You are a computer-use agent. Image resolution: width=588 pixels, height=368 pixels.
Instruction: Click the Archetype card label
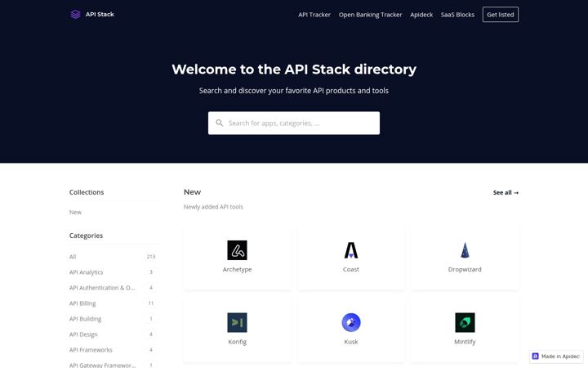click(237, 269)
